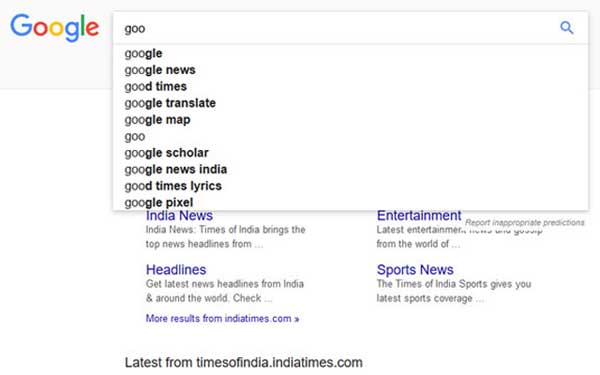Choose 'google news india' suggestion
The image size is (600, 375).
351,170
